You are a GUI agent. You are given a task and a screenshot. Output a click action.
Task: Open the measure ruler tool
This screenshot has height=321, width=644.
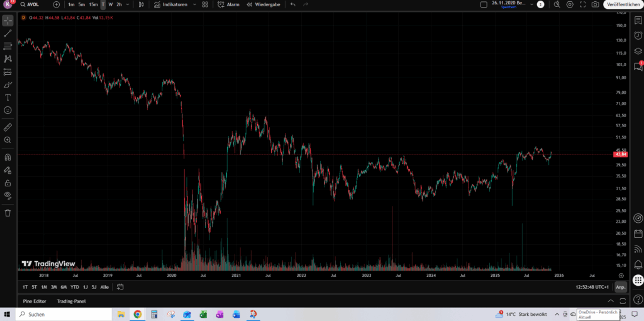tap(8, 127)
